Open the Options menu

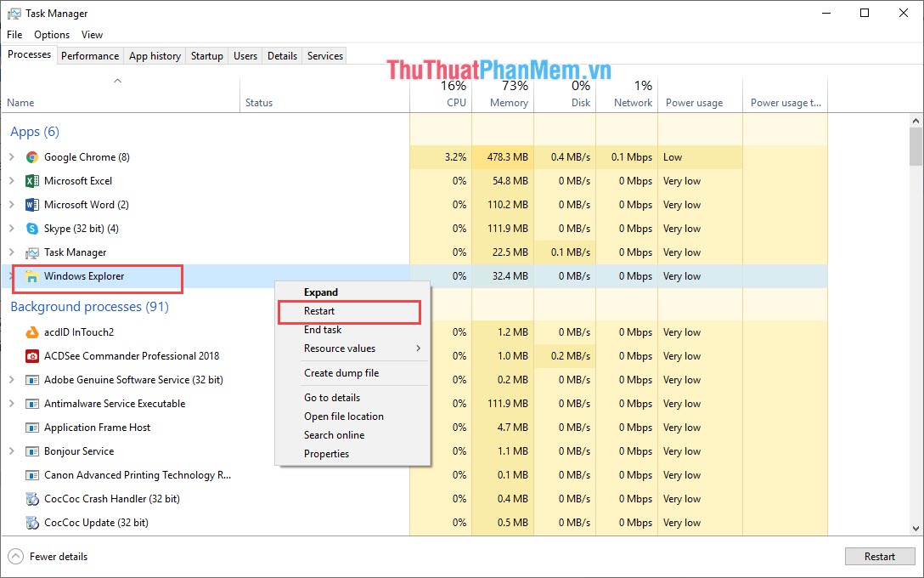pyautogui.click(x=52, y=35)
